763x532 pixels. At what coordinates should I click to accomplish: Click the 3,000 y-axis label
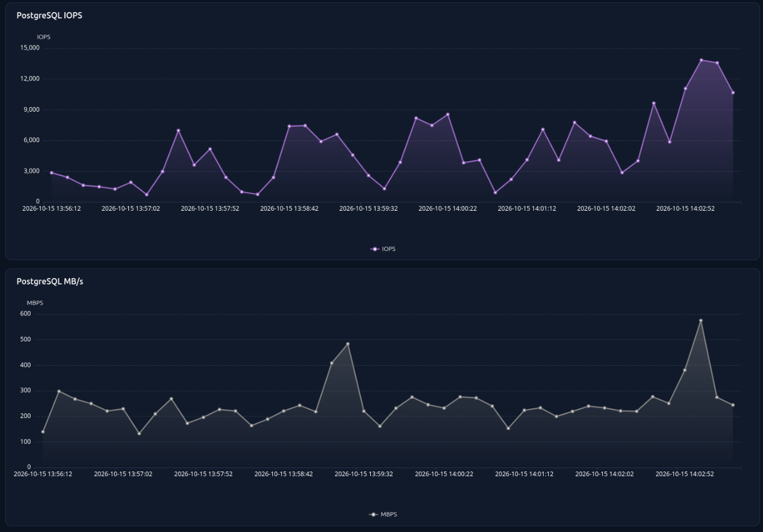32,171
